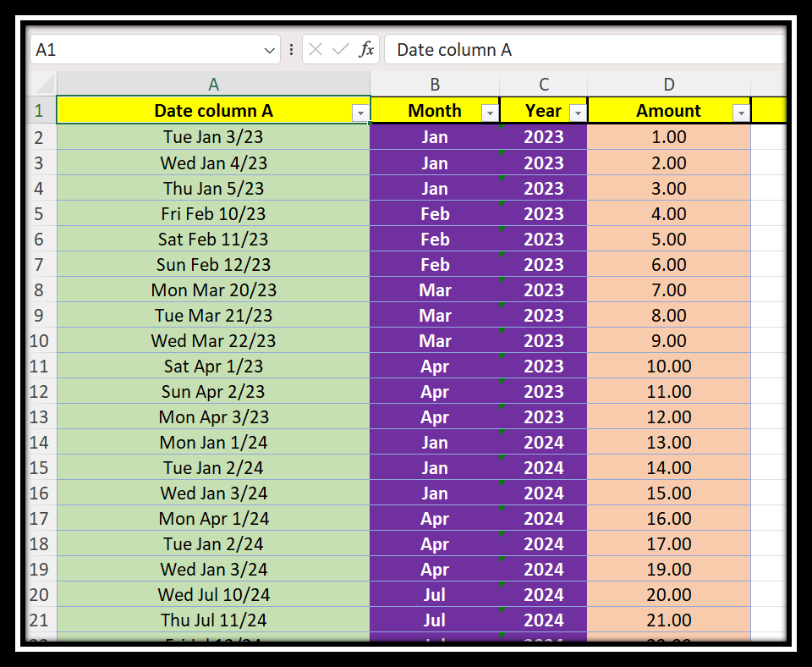Click cell Wed Jul 10/24
Viewport: 812px width, 667px height.
213,594
